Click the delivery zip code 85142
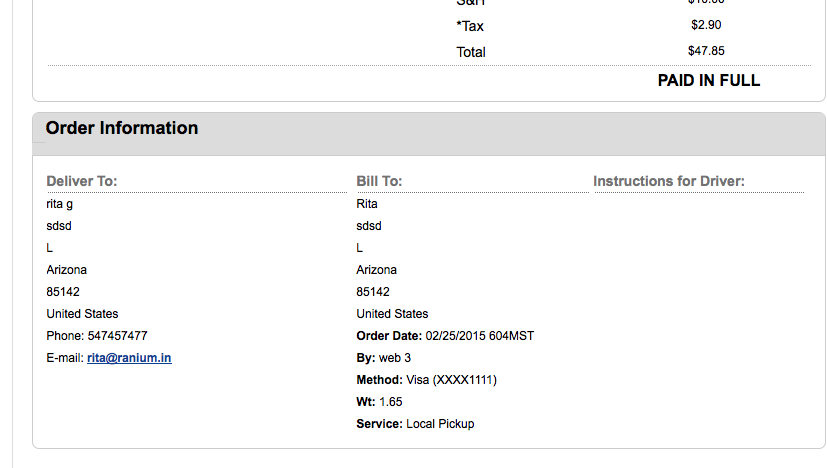This screenshot has width=827, height=468. 63,292
